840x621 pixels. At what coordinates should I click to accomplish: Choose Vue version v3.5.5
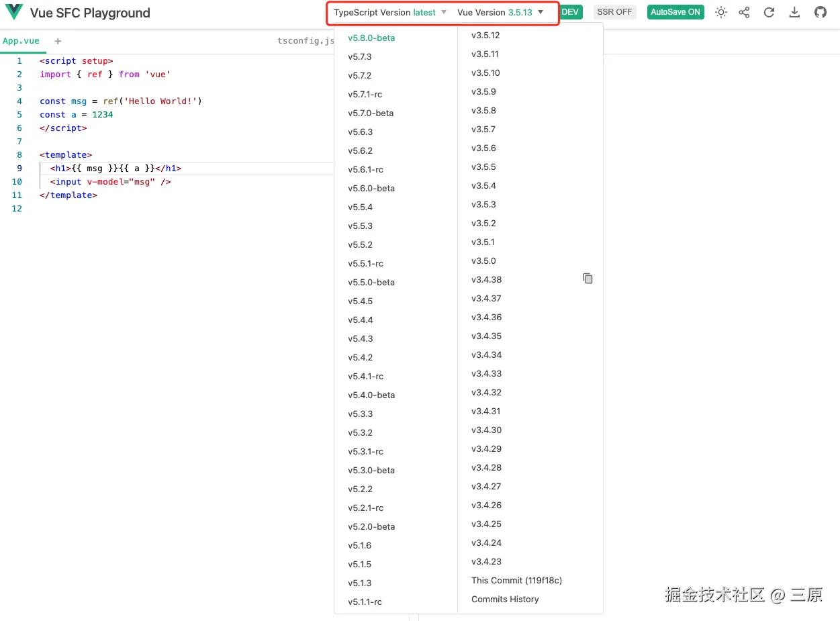point(483,167)
